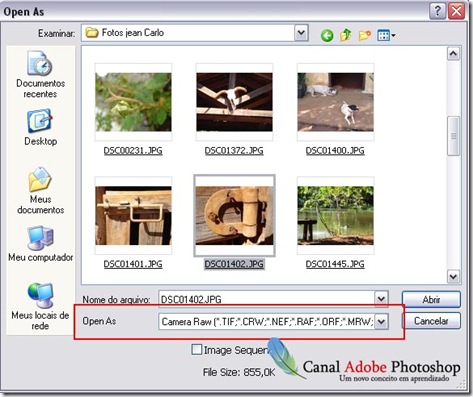
Task: Select thumbnail of DSC01401.JPG latch photo
Action: coord(133,216)
